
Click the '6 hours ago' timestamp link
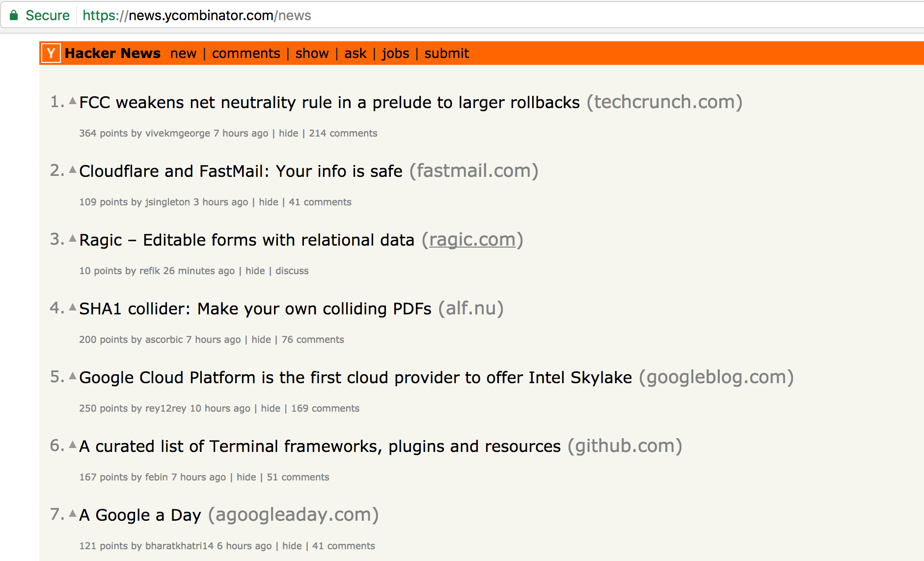[245, 546]
